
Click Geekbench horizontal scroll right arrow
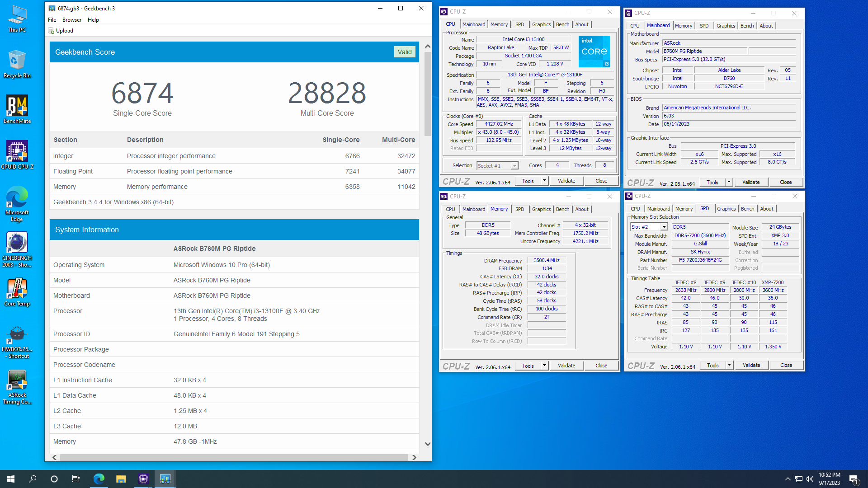[414, 457]
